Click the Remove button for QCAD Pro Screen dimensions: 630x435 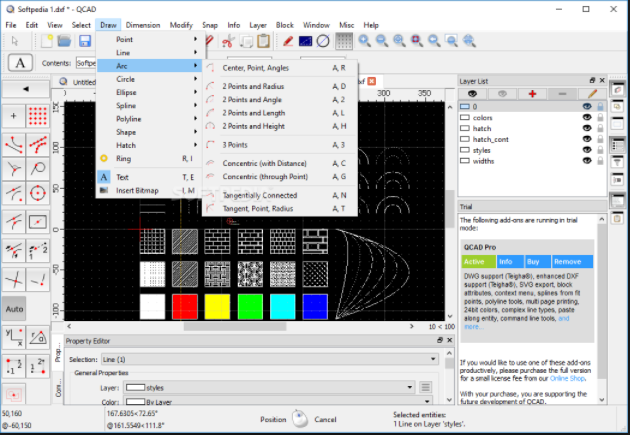tap(573, 261)
